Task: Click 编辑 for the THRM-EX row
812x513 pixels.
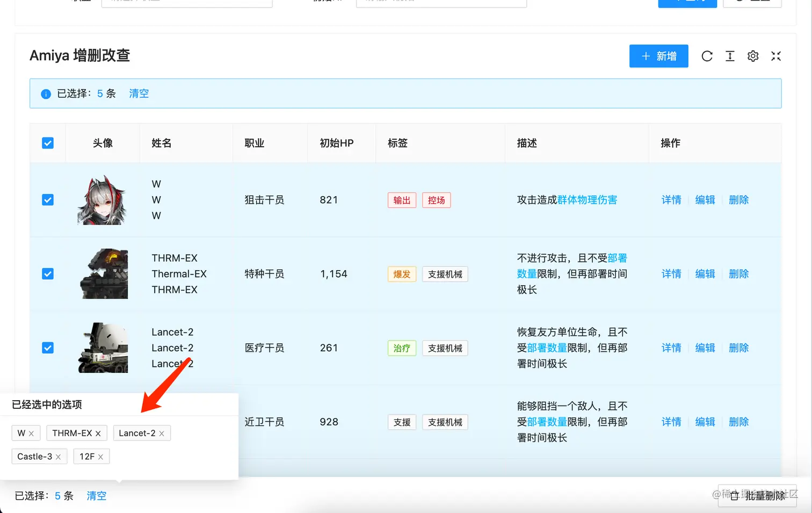Action: coord(705,274)
